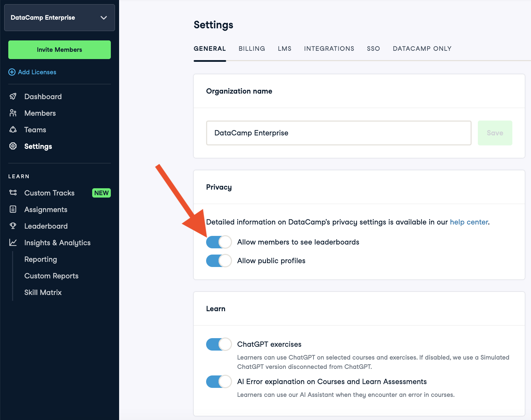
Task: Open the Integrations tab
Action: pyautogui.click(x=329, y=49)
